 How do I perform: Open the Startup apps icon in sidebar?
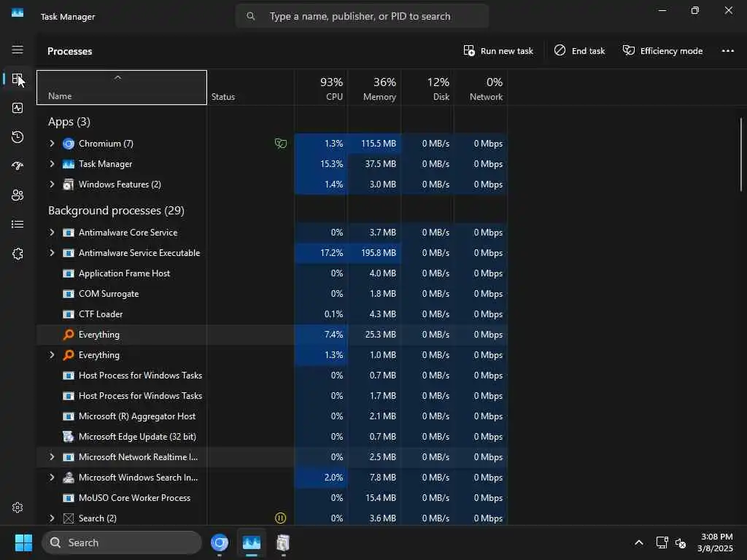pyautogui.click(x=18, y=166)
